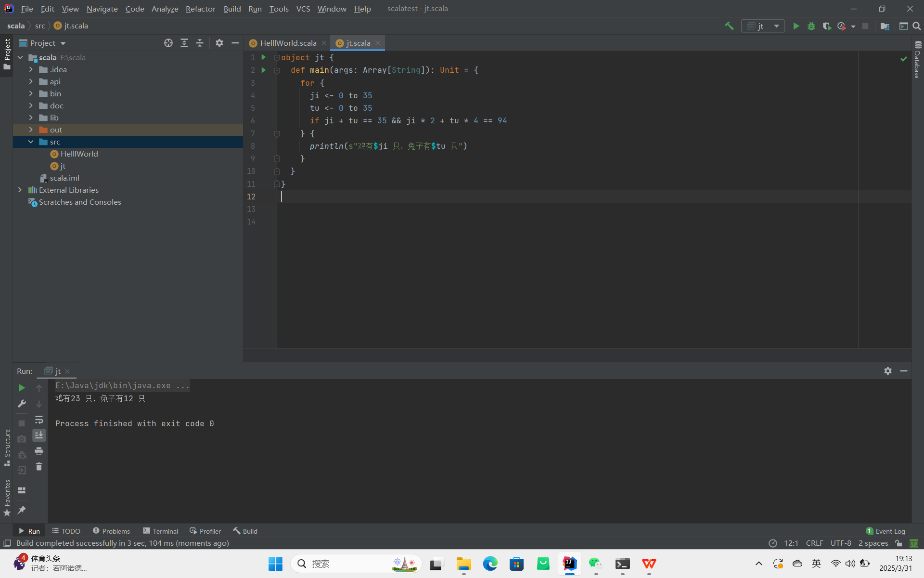Open the Terminal tool window button
The width and height of the screenshot is (924, 578).
(x=161, y=531)
